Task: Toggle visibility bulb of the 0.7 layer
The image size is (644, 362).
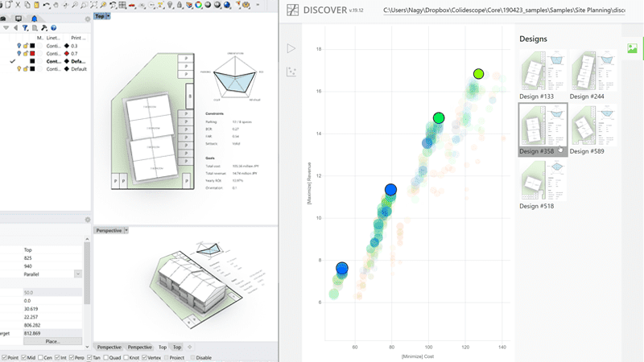Action: [19, 53]
